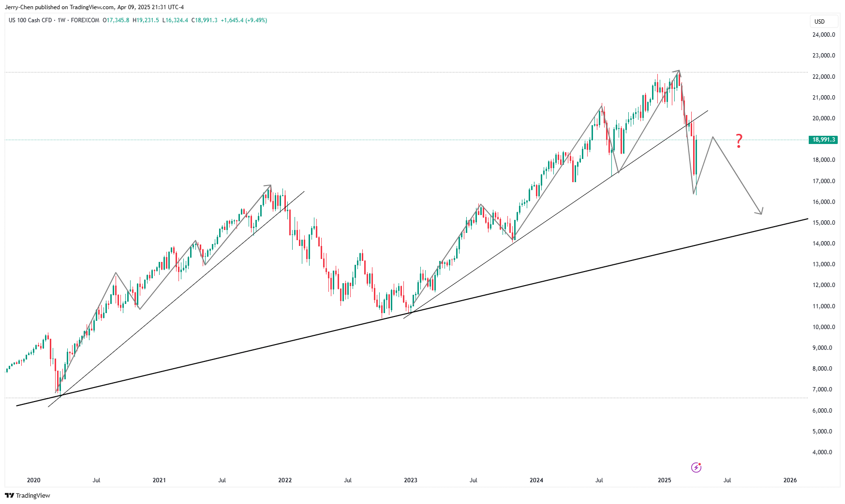This screenshot has height=504, width=845.
Task: Click the 2020 label on time axis
Action: click(34, 480)
